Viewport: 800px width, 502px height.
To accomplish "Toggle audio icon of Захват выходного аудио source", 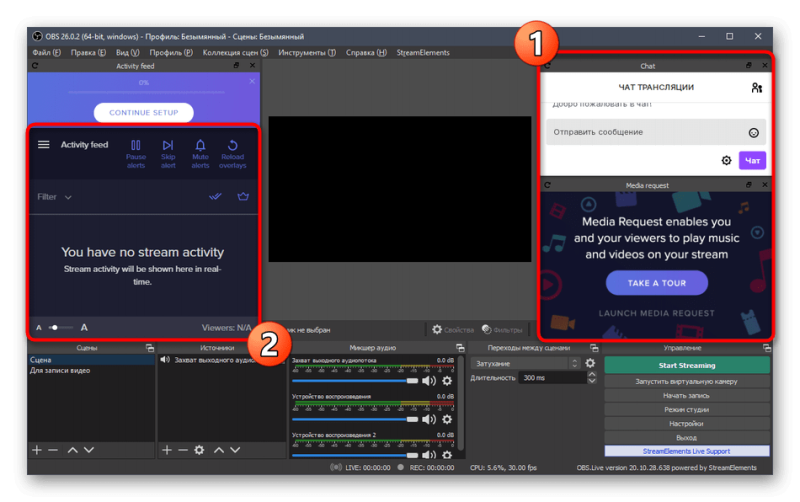I will click(x=165, y=360).
